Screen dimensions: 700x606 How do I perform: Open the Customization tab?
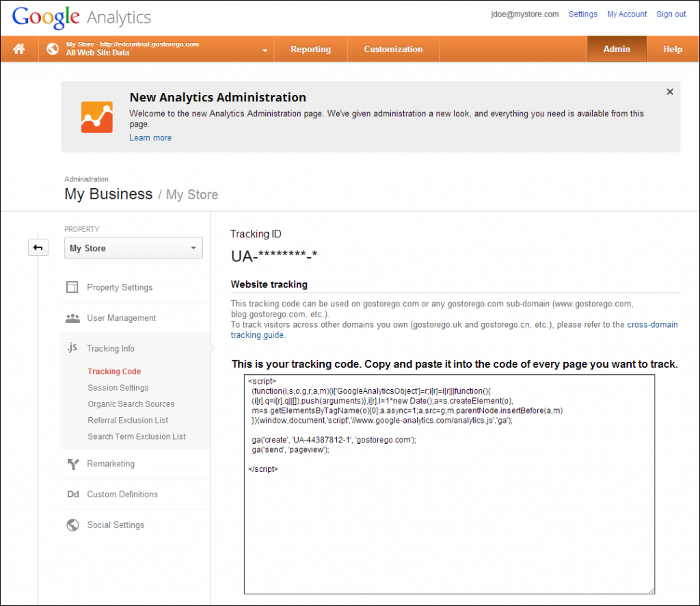click(393, 49)
